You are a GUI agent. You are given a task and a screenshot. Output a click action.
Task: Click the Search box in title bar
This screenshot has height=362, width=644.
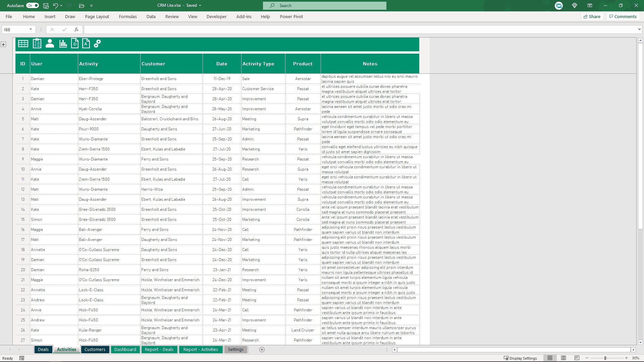[x=324, y=6]
